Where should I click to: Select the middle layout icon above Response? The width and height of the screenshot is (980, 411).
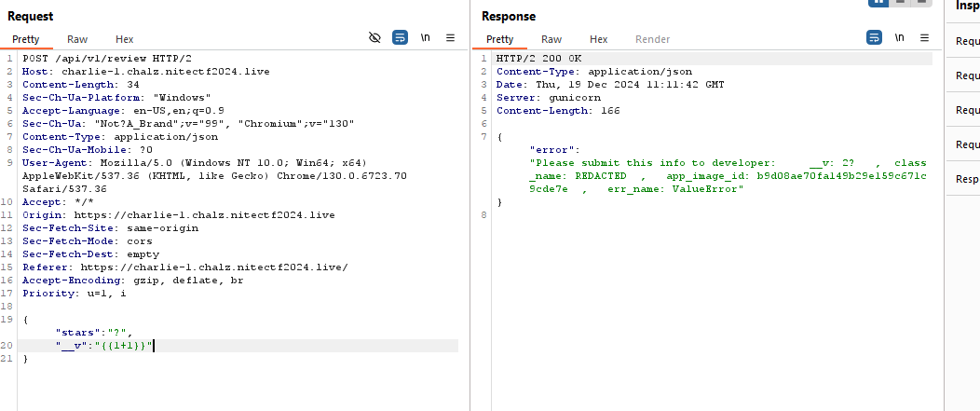899,3
